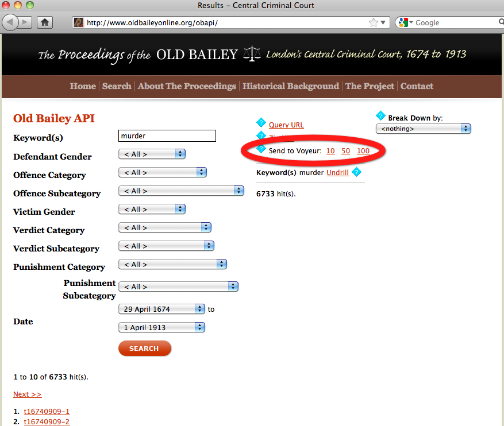Expand the Verdict Category dropdown
504x426 pixels.
click(x=165, y=227)
